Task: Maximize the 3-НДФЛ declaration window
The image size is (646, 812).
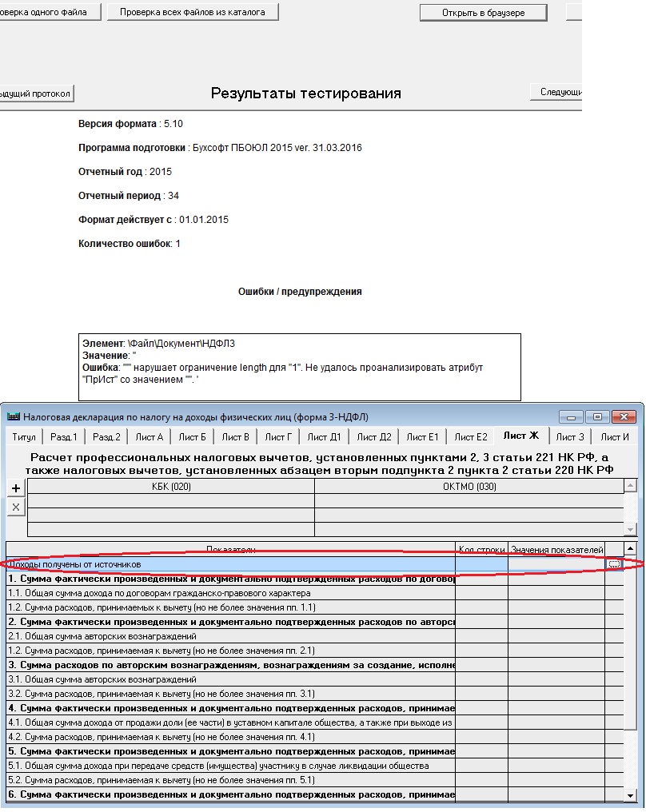Action: 596,416
